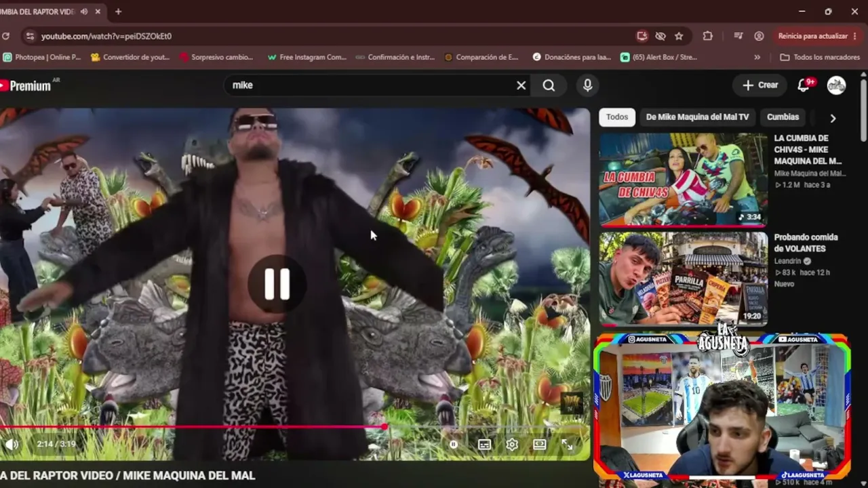Enter fullscreen mode in the player
This screenshot has width=868, height=488.
coord(567,445)
